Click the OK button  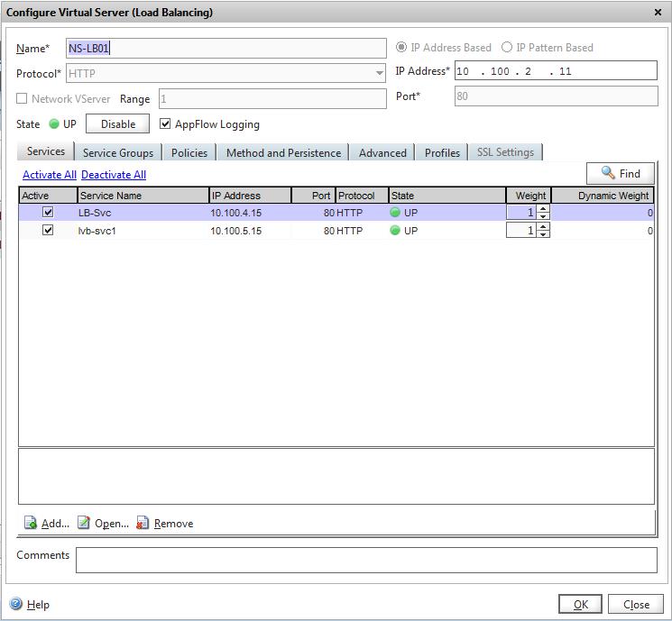point(580,604)
